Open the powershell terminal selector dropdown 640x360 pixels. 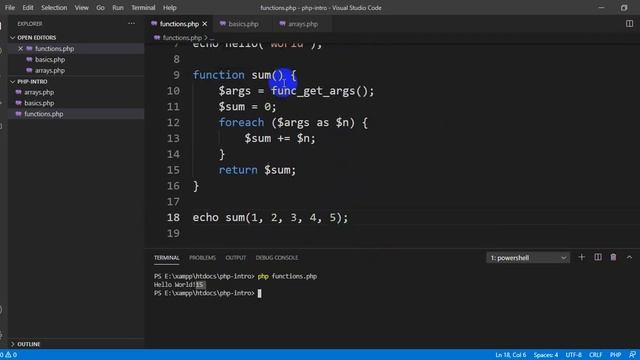(x=528, y=258)
